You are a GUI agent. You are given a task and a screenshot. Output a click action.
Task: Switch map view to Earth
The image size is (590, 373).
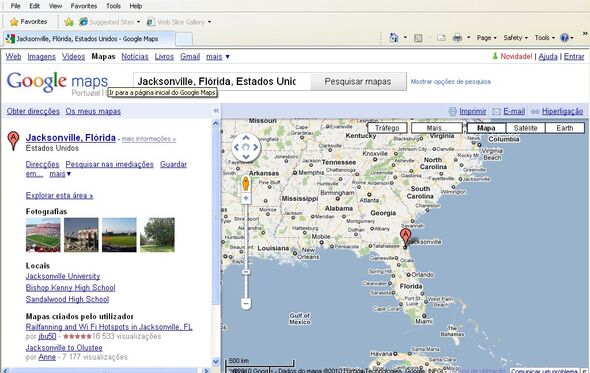(565, 128)
